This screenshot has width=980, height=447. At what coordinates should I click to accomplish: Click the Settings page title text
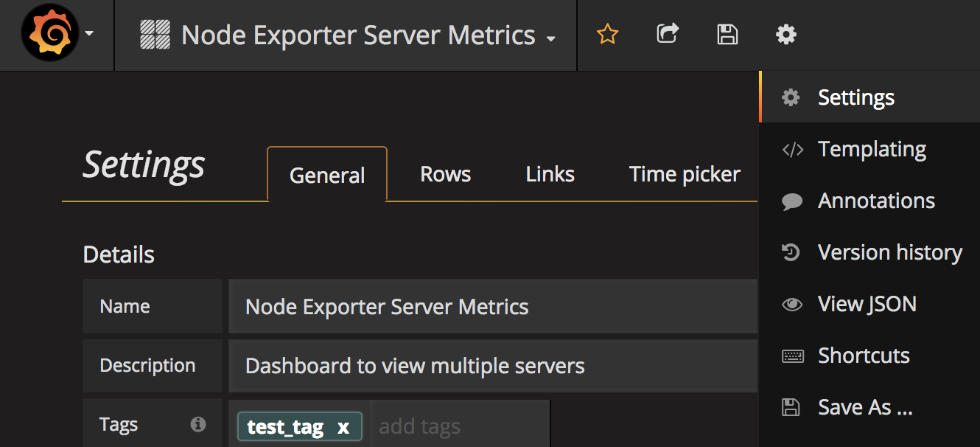click(144, 164)
